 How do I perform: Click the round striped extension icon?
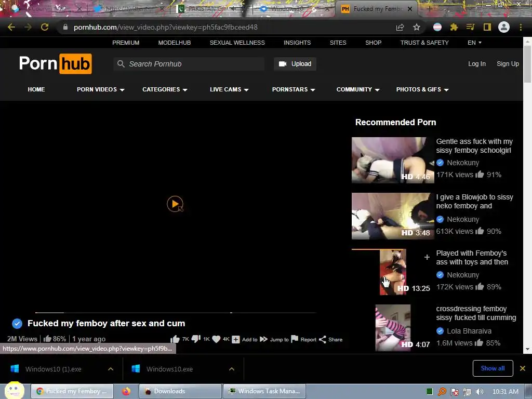pyautogui.click(x=437, y=27)
